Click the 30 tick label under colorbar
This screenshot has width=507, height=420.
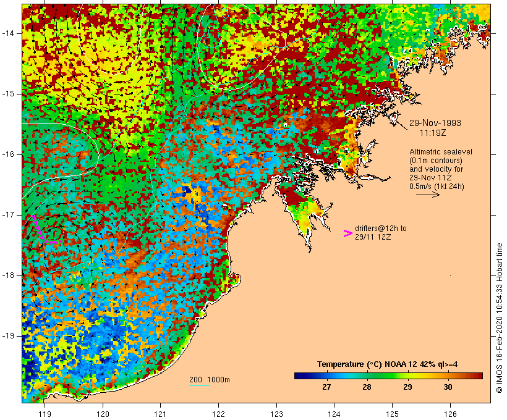(x=448, y=387)
